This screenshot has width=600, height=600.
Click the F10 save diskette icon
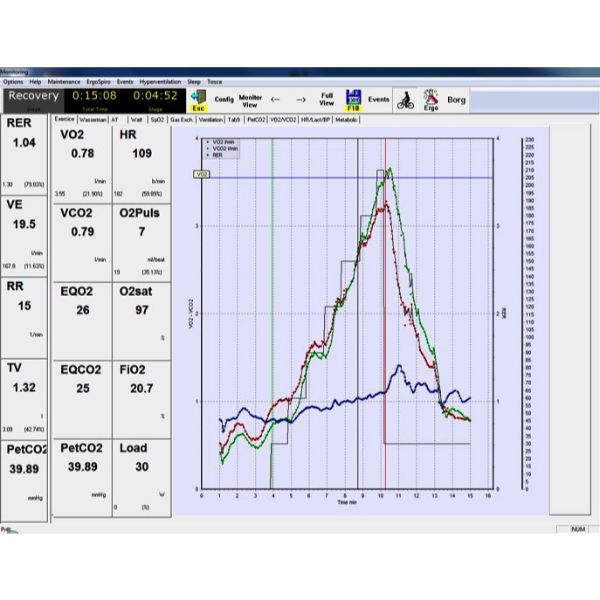pos(353,100)
